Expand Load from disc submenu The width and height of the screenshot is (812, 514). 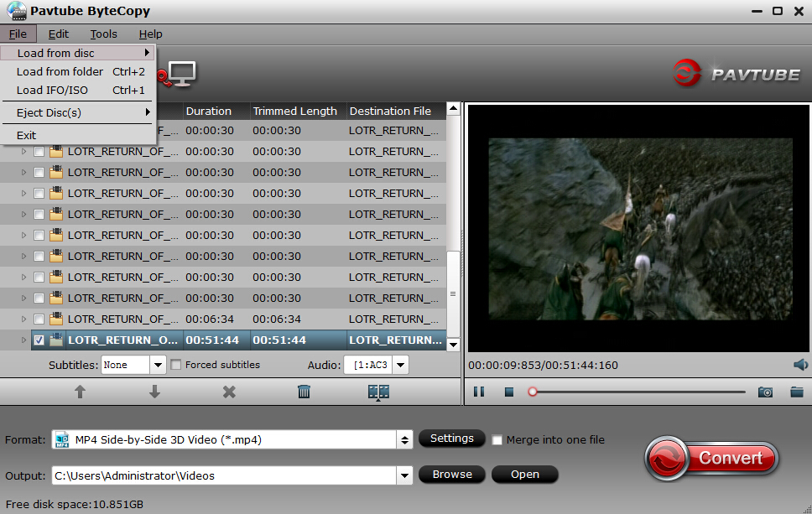tap(78, 53)
